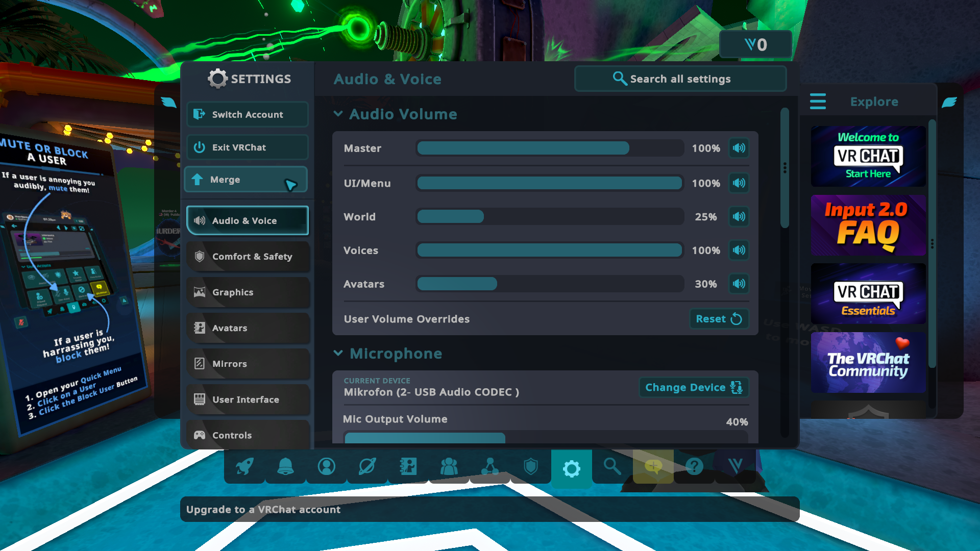
Task: Open the Mirrors settings category
Action: [248, 364]
